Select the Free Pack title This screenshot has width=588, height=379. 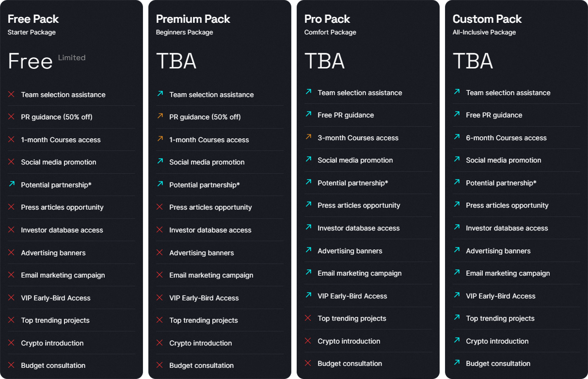coord(33,19)
